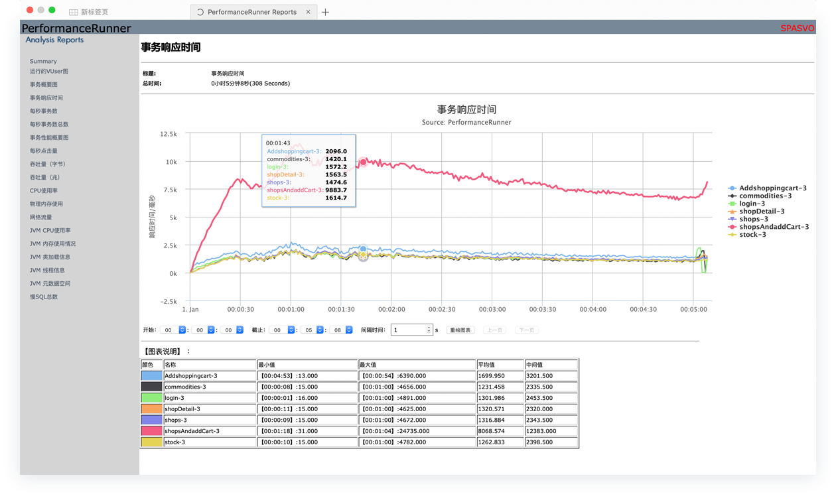The height and width of the screenshot is (504, 836).
Task: Toggle shopsAndaddCart-3 series in chart legend
Action: coord(774,227)
